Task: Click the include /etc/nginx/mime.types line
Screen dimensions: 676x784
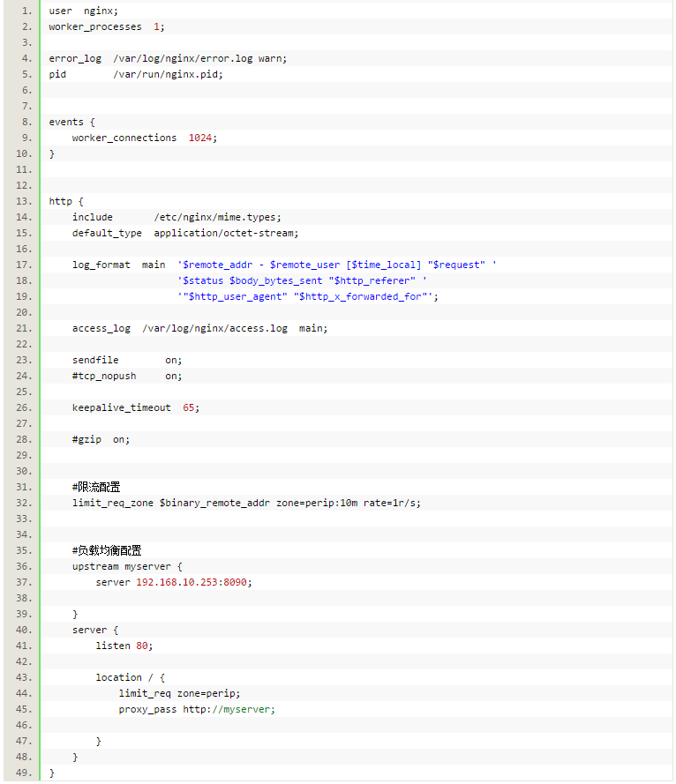Action: (x=177, y=218)
